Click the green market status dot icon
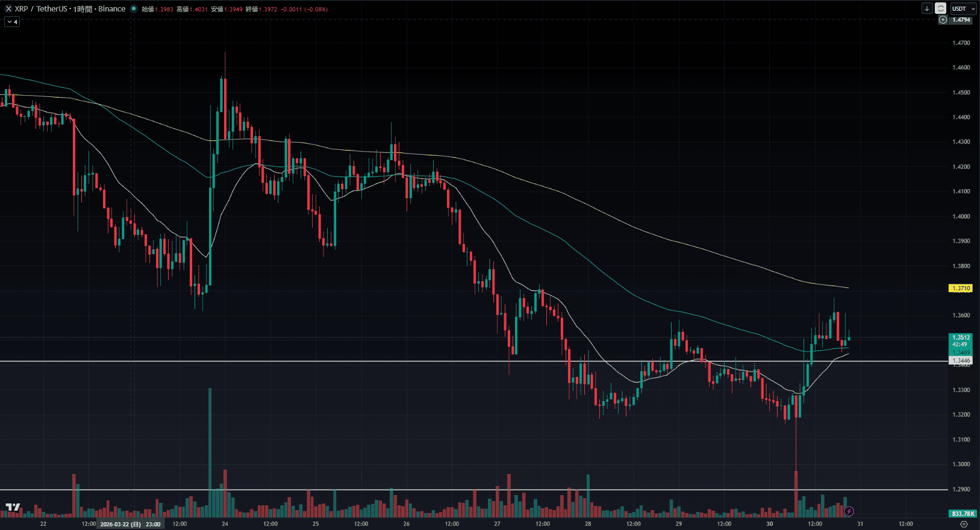Image resolution: width=980 pixels, height=530 pixels. pyautogui.click(x=134, y=9)
